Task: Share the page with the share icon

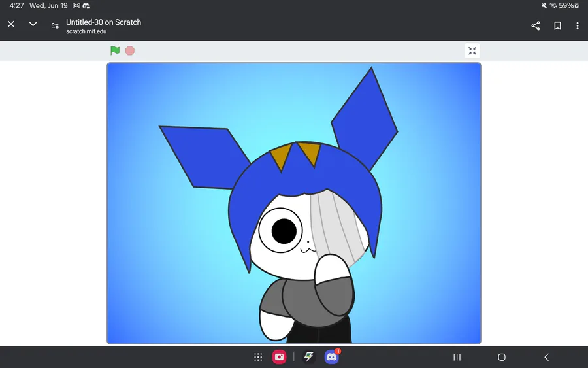Action: tap(536, 25)
